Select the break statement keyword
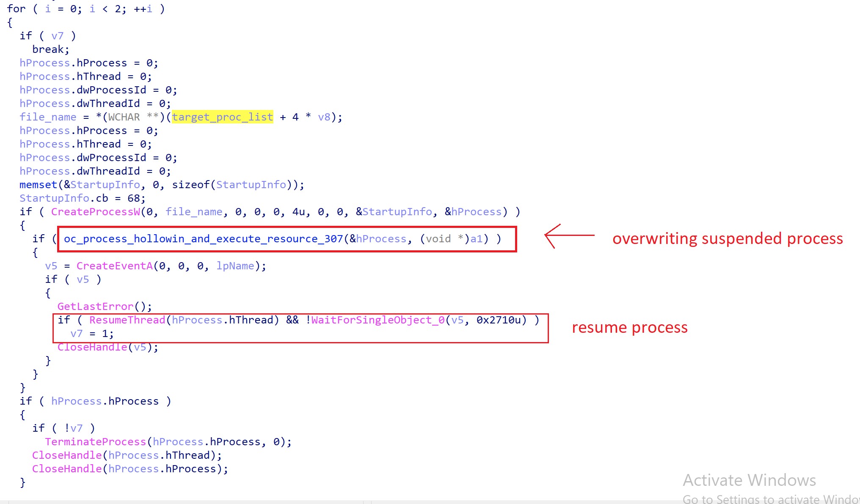This screenshot has height=504, width=860. [x=48, y=49]
